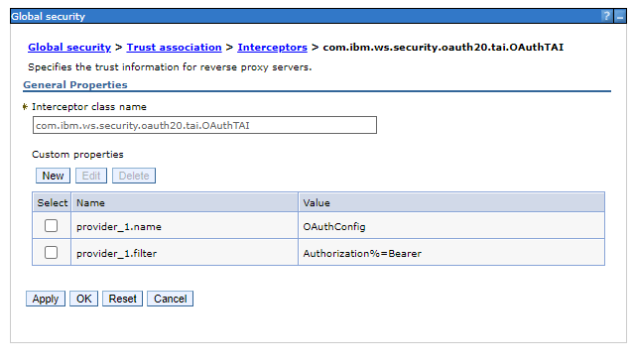Focus the Interceptor class name field
The width and height of the screenshot is (634, 364).
204,125
